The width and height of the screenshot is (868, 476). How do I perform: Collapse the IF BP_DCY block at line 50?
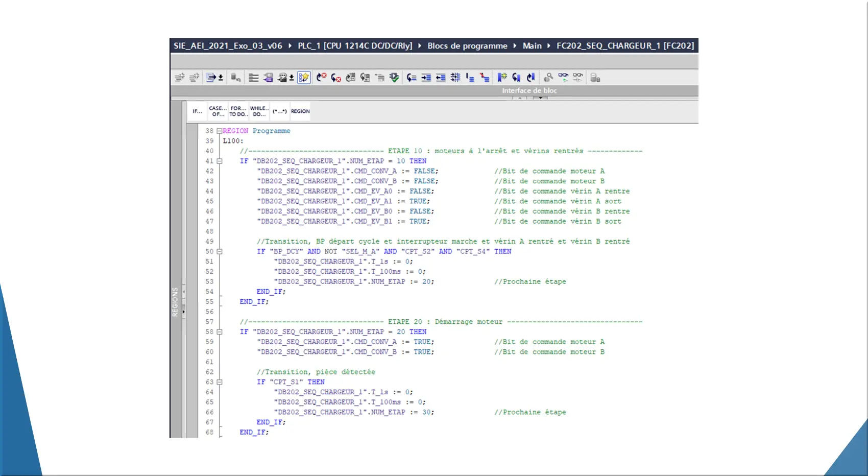[220, 252]
